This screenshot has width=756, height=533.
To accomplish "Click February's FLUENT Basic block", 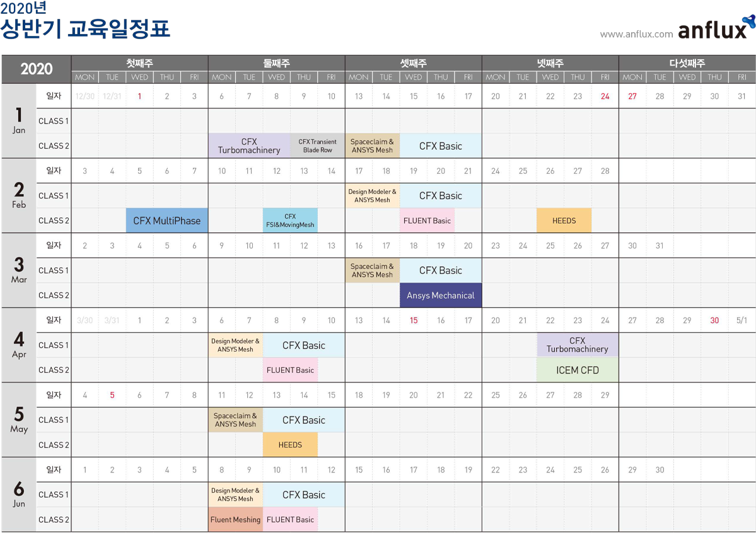I will point(427,221).
